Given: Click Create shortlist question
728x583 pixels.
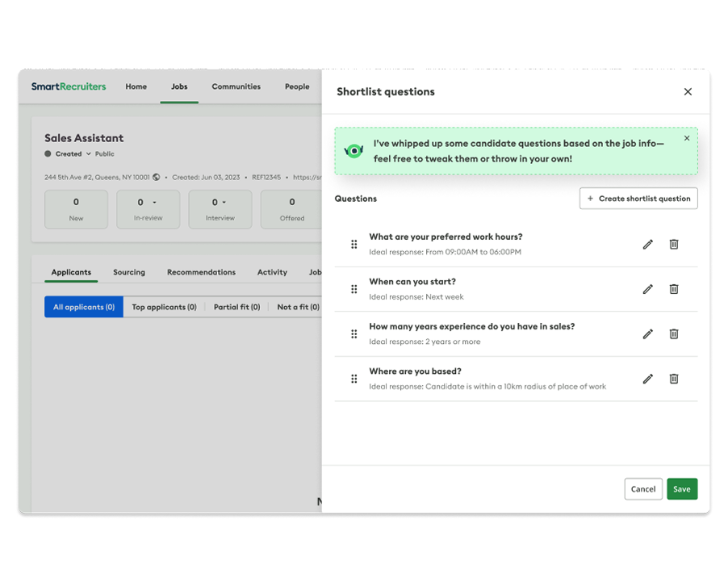Looking at the screenshot, I should 638,199.
